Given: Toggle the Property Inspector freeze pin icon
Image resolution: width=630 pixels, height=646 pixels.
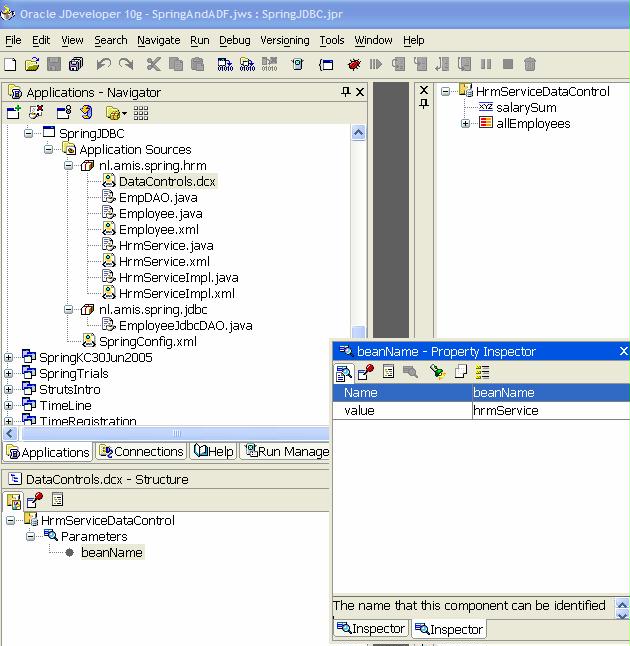Looking at the screenshot, I should (366, 372).
